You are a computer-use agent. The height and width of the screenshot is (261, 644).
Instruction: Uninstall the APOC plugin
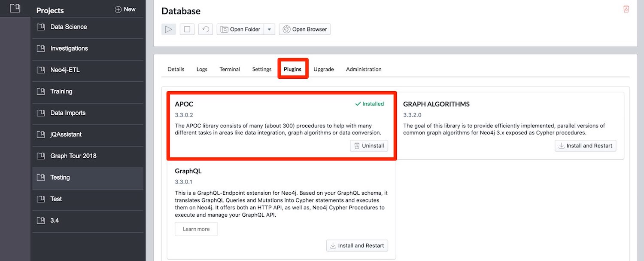[x=369, y=146]
